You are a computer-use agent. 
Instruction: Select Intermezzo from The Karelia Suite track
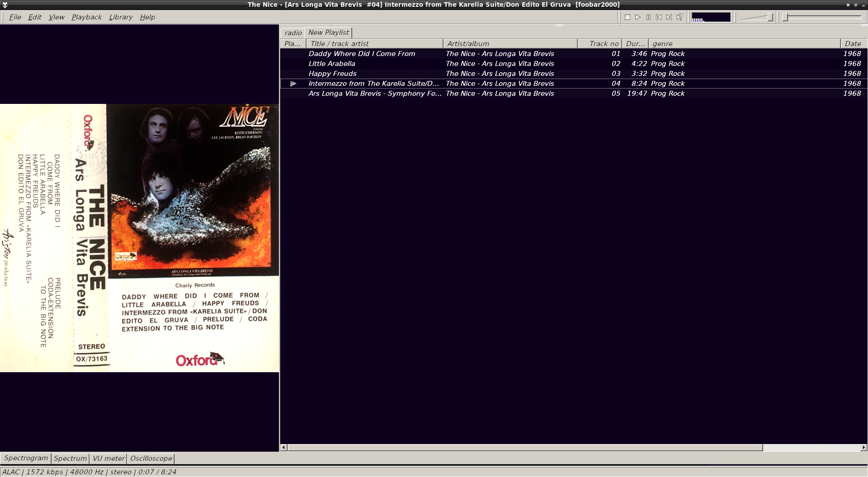[574, 84]
